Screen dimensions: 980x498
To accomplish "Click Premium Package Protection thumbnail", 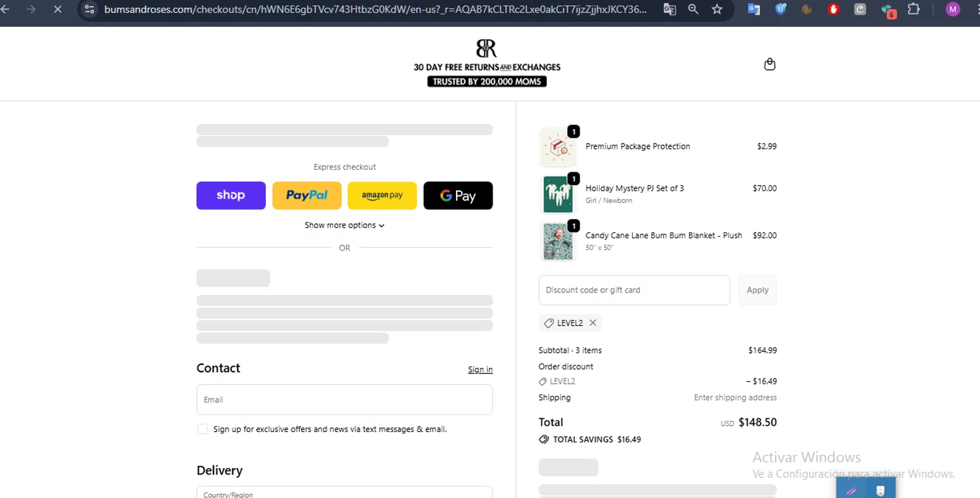I will point(558,148).
